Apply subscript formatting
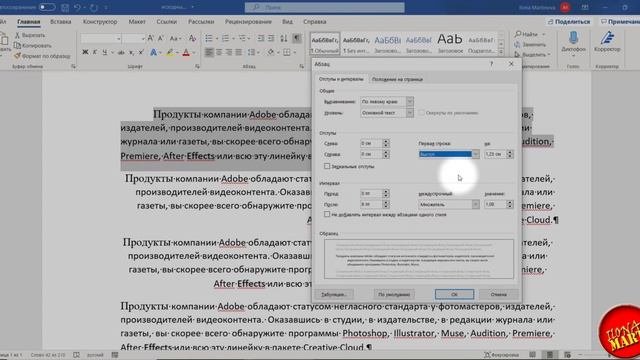The height and width of the screenshot is (360, 640). tap(131, 52)
